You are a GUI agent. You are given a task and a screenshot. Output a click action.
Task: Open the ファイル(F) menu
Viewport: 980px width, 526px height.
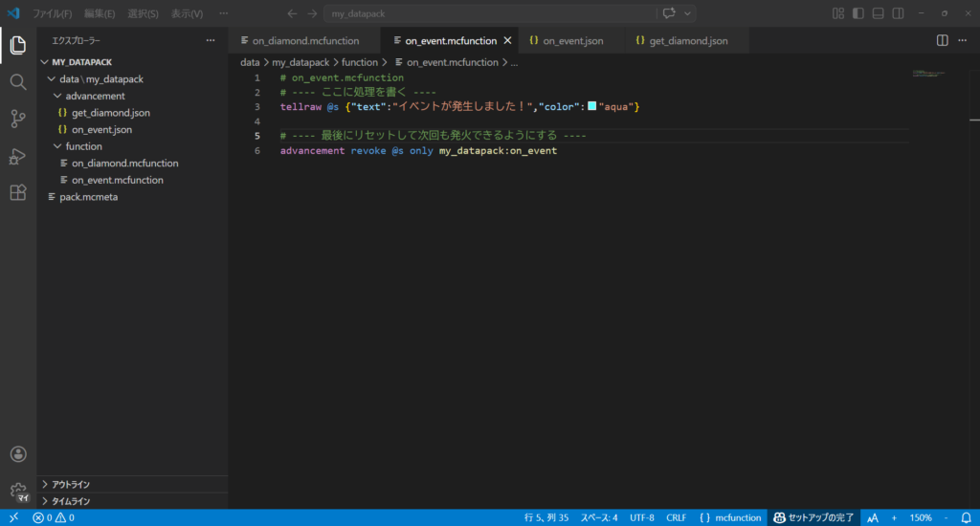[52, 14]
